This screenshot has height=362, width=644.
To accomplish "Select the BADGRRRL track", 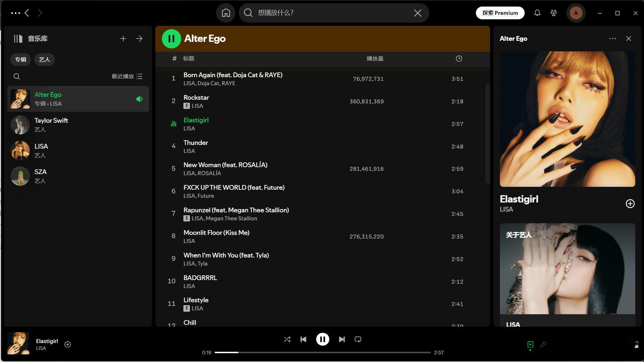I will point(323,282).
